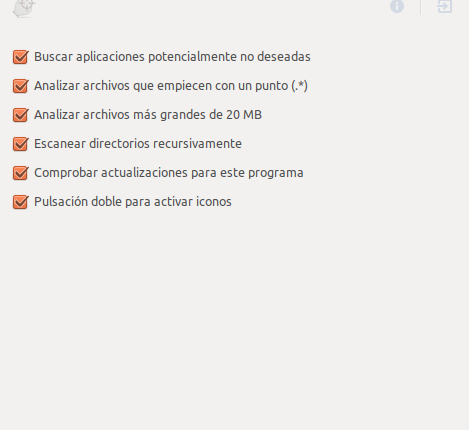Click the 'Comprobar actualizaciones para este programa' text
Screen dimensions: 469x430
click(169, 173)
